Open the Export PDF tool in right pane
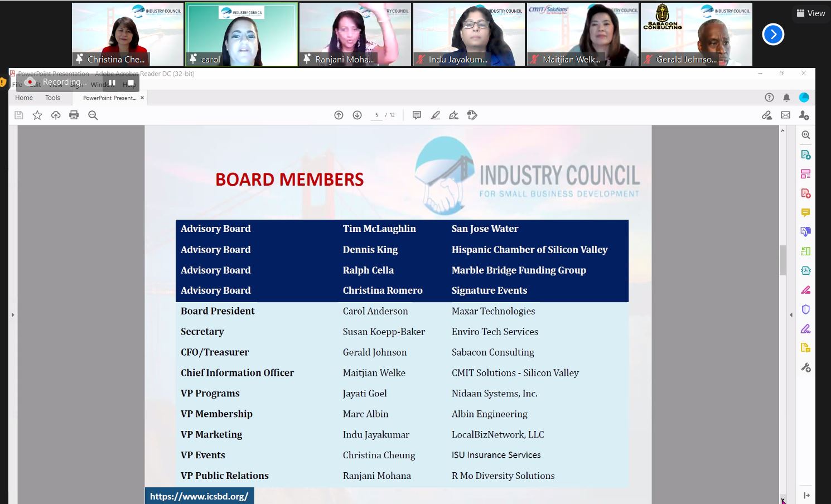Image resolution: width=831 pixels, height=504 pixels. [806, 154]
